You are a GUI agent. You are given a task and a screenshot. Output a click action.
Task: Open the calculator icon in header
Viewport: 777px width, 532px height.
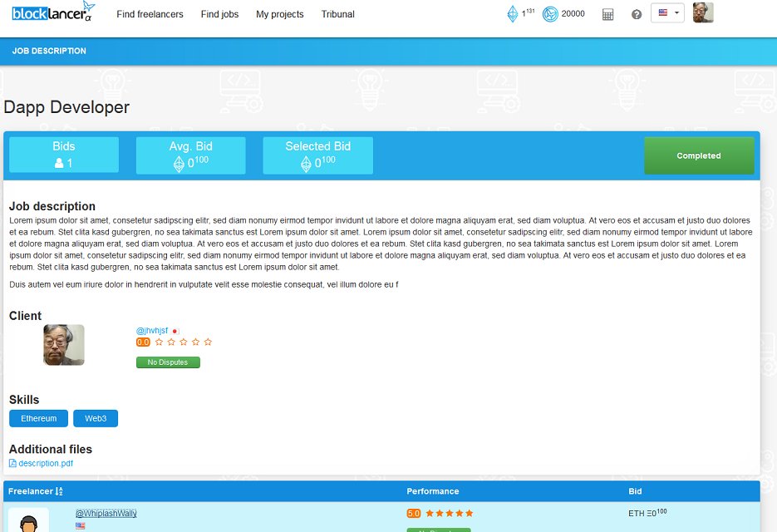[607, 15]
